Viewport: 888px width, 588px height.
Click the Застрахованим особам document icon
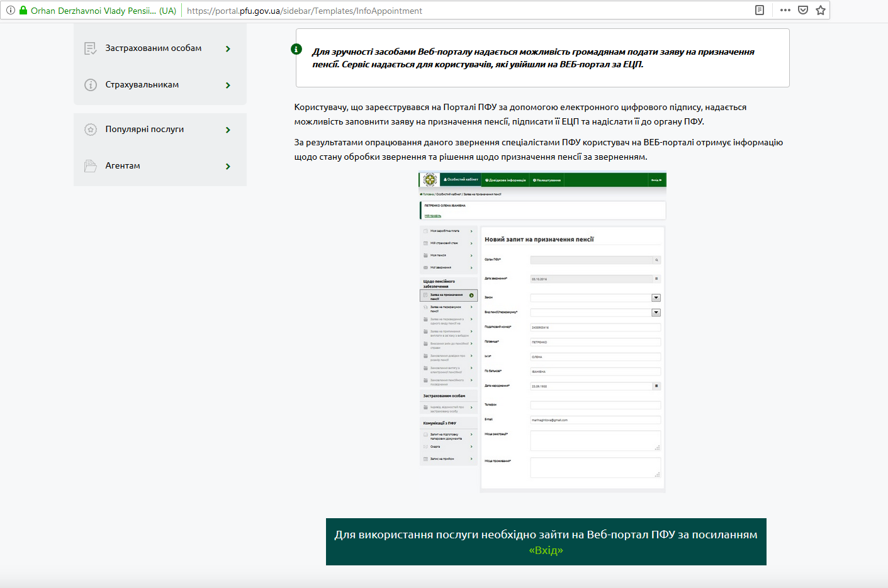tap(91, 48)
